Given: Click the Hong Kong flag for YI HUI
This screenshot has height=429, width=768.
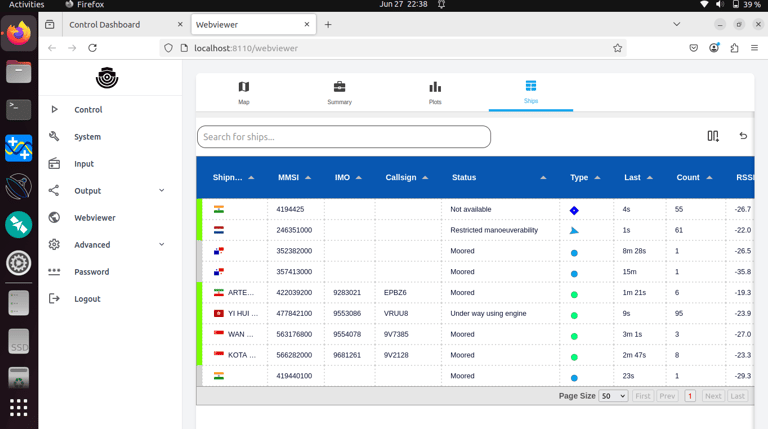Looking at the screenshot, I should click(219, 313).
